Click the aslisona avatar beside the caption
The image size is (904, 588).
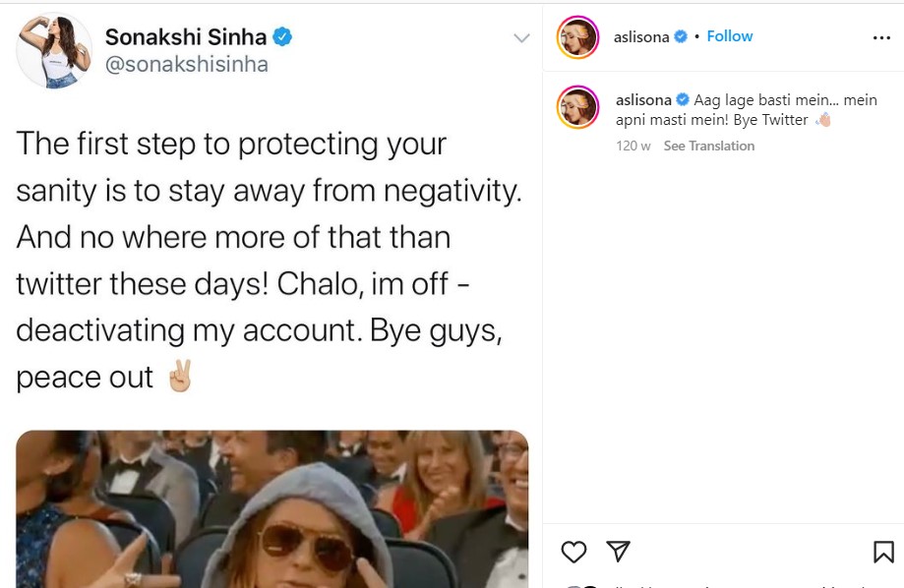coord(577,107)
